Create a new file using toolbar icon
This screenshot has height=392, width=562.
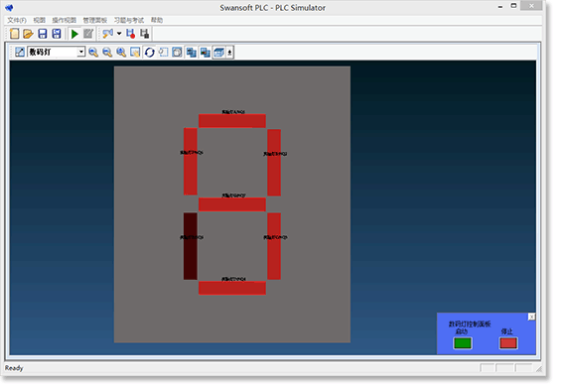pos(15,34)
